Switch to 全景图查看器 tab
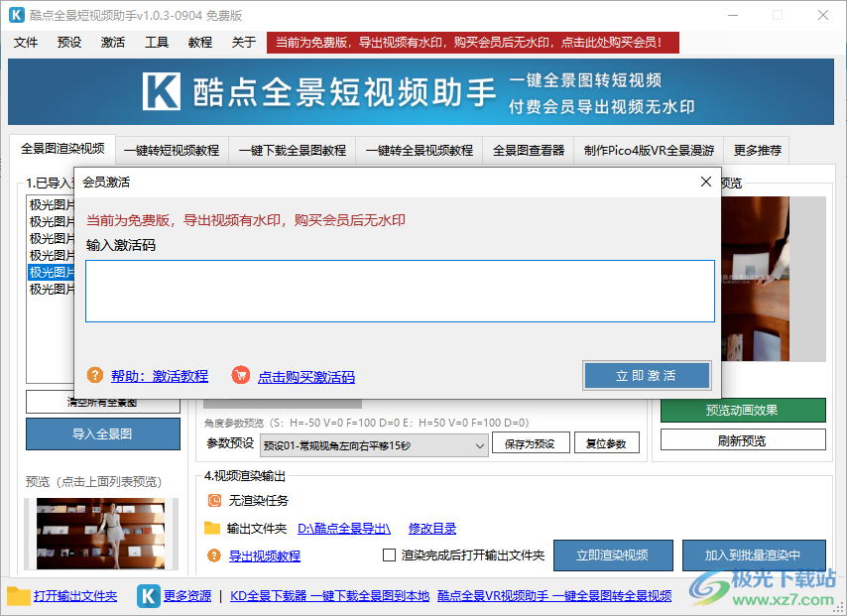The width and height of the screenshot is (847, 616). tap(529, 151)
